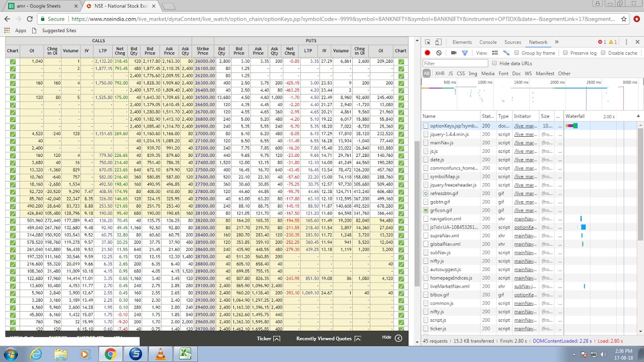The height and width of the screenshot is (362, 644).
Task: Click the DevTools inspect element picker icon
Action: [x=428, y=42]
